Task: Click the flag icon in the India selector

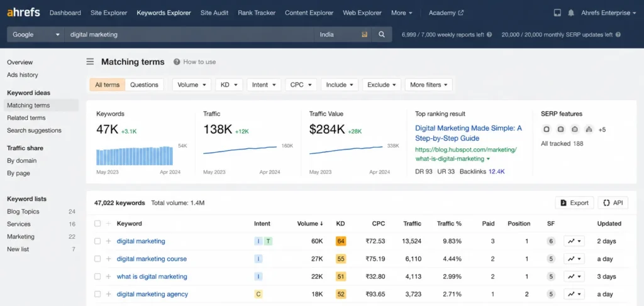Action: pos(364,35)
